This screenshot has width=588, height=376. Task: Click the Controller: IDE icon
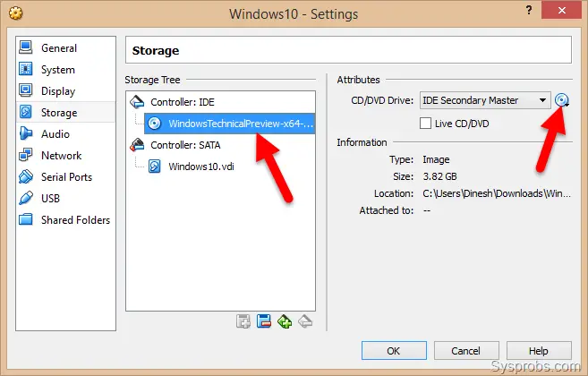tap(137, 102)
